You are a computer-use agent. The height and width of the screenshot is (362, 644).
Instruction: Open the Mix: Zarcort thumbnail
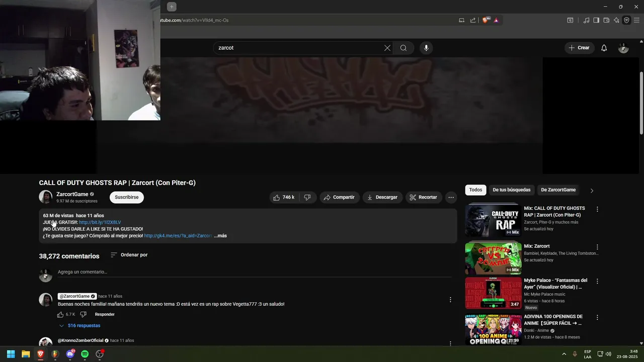[493, 258]
